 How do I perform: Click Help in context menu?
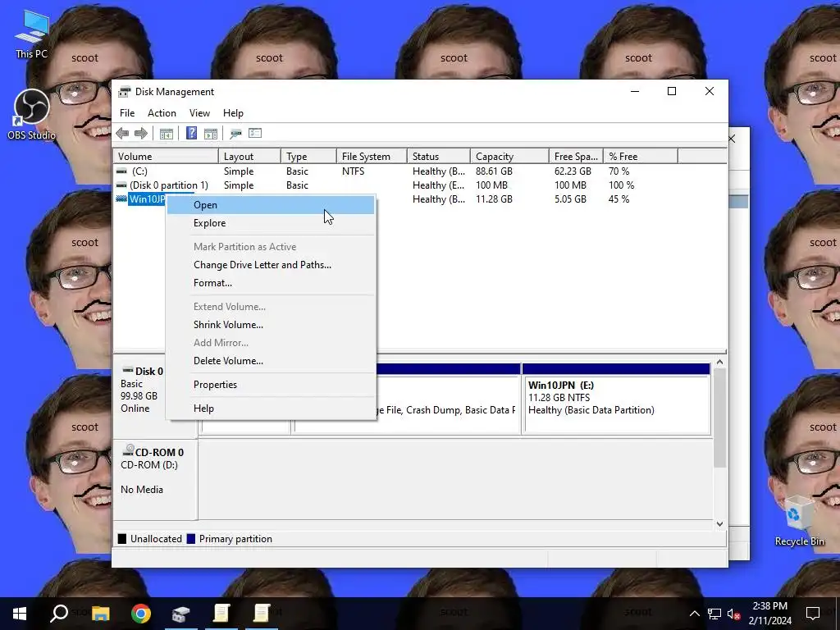[271, 409]
